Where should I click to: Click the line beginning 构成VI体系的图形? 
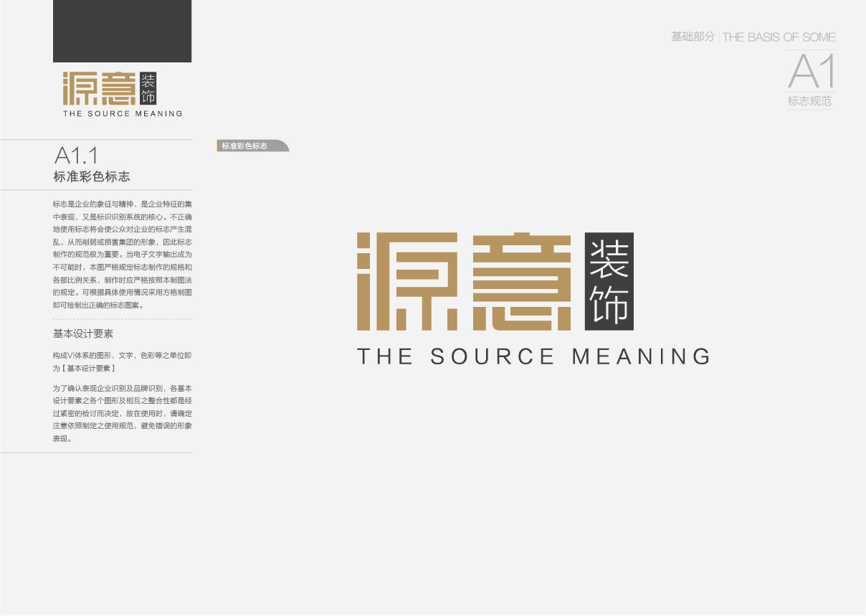122,355
